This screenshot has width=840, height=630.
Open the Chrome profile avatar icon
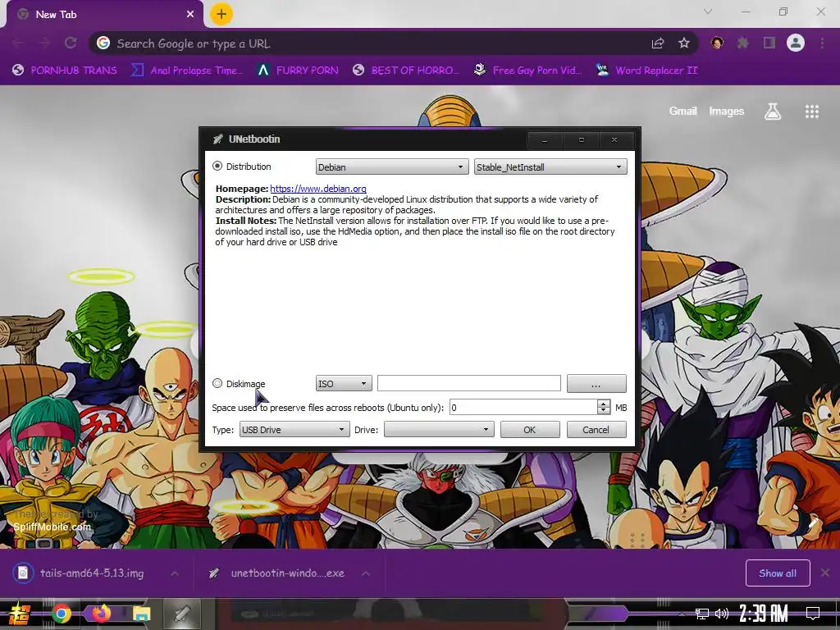click(x=796, y=43)
